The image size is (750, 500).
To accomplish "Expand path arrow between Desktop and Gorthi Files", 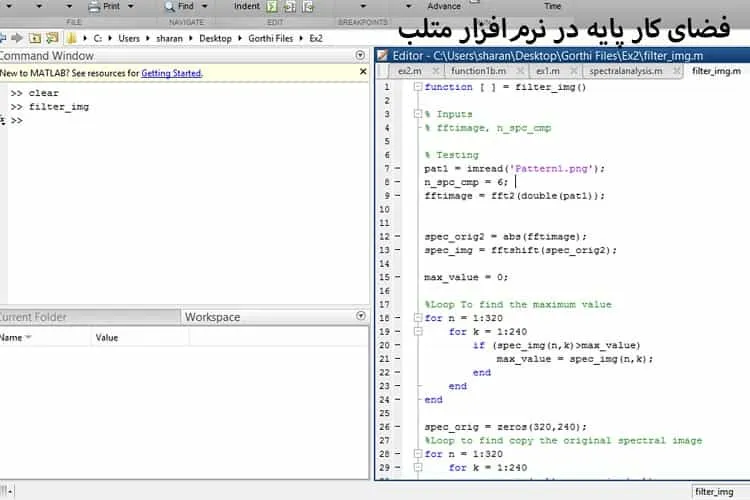I will coord(239,38).
